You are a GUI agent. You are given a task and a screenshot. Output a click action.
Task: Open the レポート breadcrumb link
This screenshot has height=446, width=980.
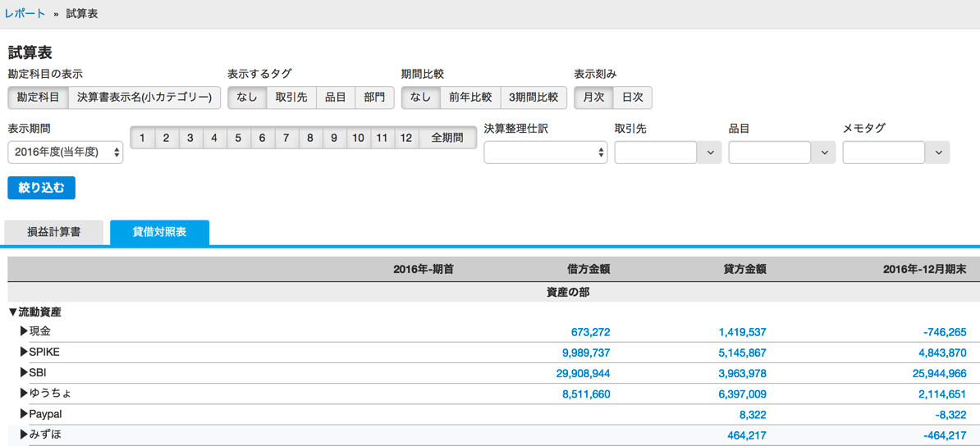point(25,14)
